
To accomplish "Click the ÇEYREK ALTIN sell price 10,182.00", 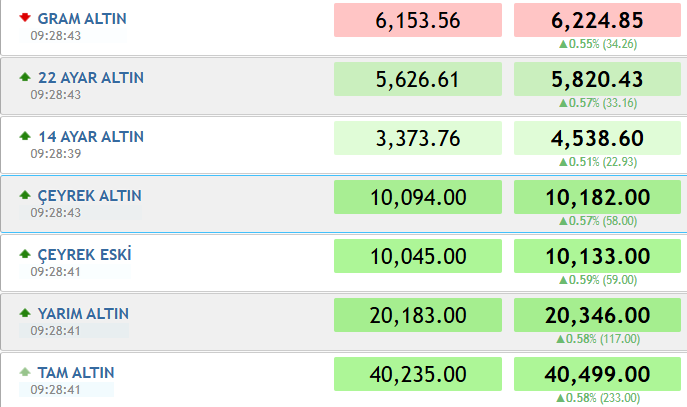I will (x=597, y=197).
